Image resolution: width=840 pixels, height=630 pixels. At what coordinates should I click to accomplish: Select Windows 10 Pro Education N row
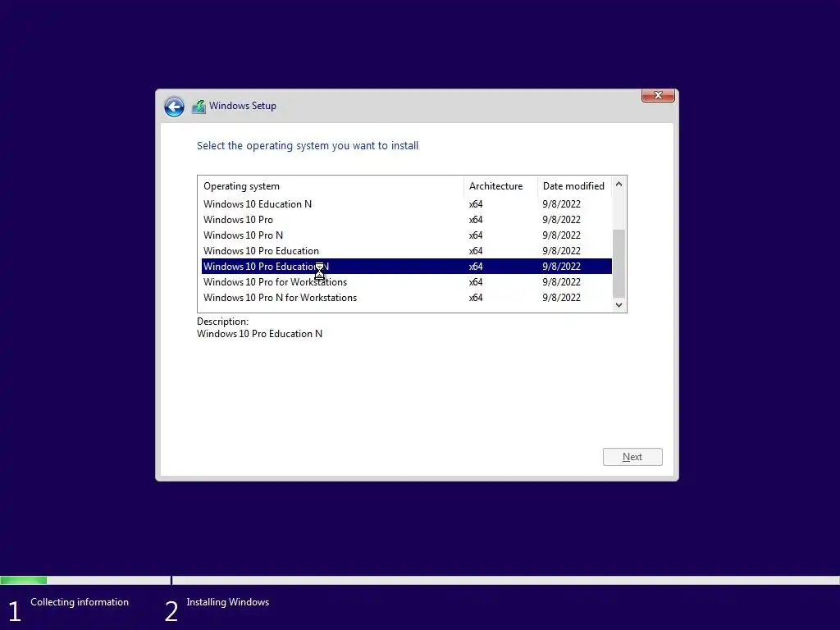coord(407,267)
